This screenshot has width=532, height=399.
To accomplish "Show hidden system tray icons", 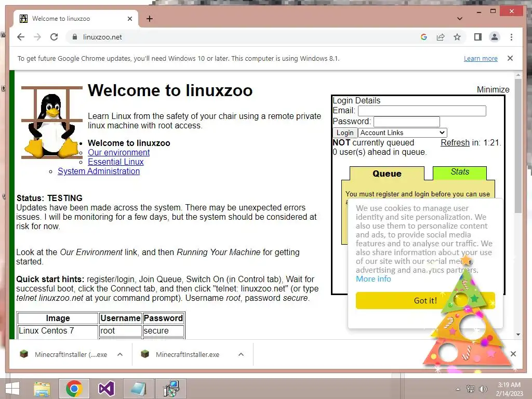I will click(458, 389).
